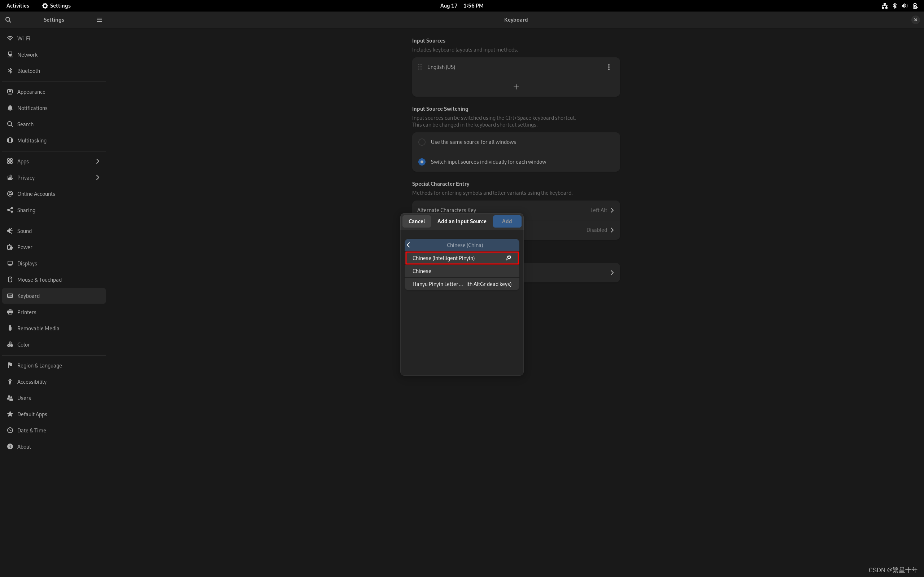Screen dimensions: 924x577
Task: Switch to Region & Language panel
Action: click(39, 366)
